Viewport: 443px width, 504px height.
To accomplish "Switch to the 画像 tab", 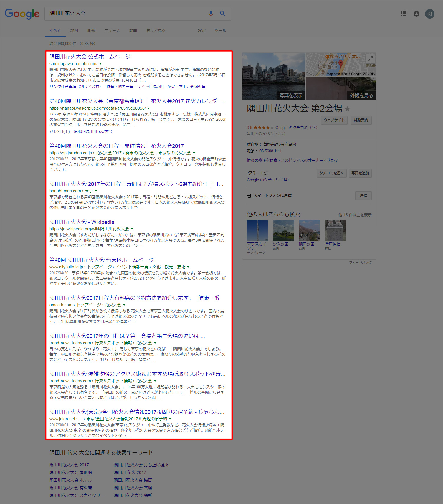I will pyautogui.click(x=91, y=30).
